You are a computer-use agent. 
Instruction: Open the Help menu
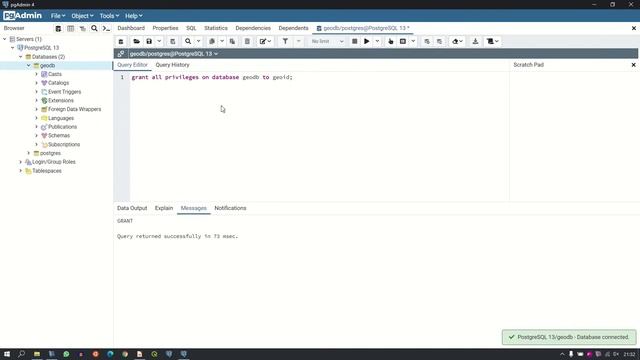(x=133, y=16)
